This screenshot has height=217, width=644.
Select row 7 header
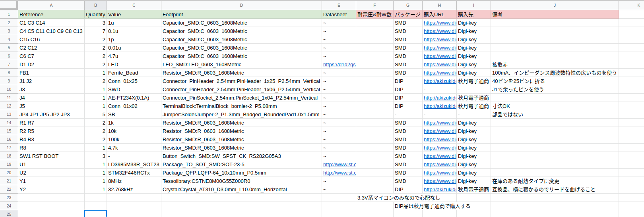[9, 64]
